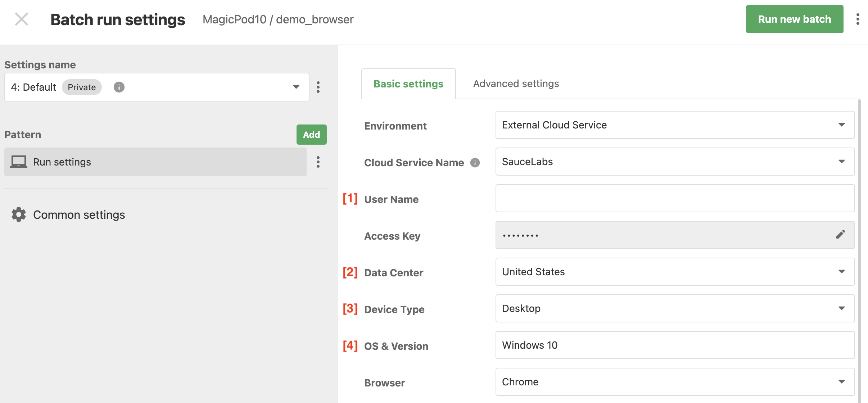This screenshot has width=868, height=403.
Task: Open the Device Type Desktop dropdown
Action: click(675, 308)
